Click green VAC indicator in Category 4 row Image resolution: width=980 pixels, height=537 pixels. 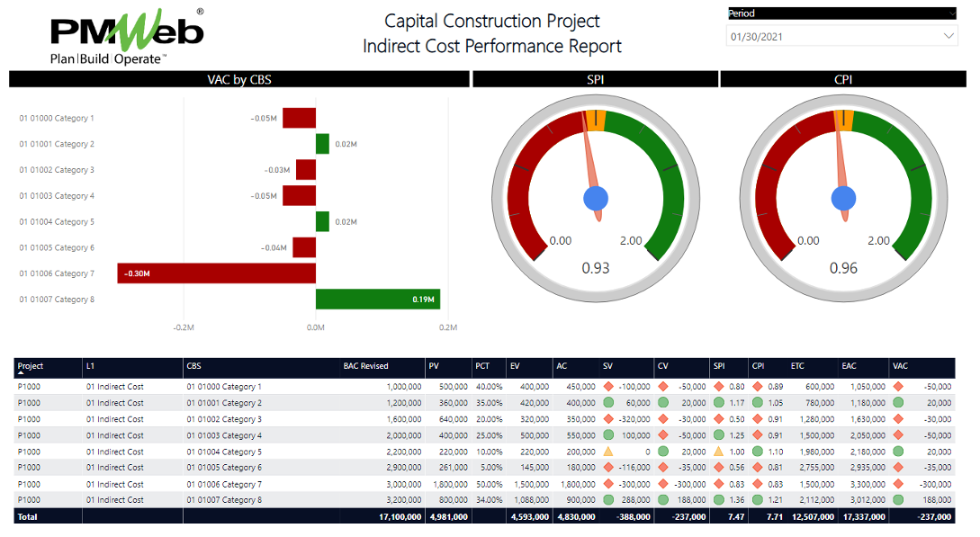(x=898, y=435)
